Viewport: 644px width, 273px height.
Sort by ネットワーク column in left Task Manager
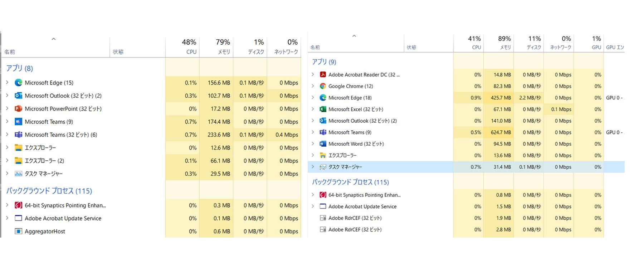(x=284, y=47)
